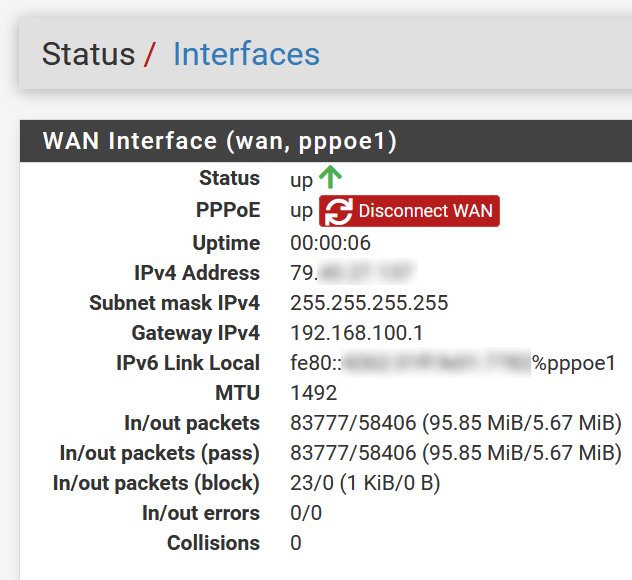Click the PPPoE label
This screenshot has height=580, width=632.
[228, 210]
